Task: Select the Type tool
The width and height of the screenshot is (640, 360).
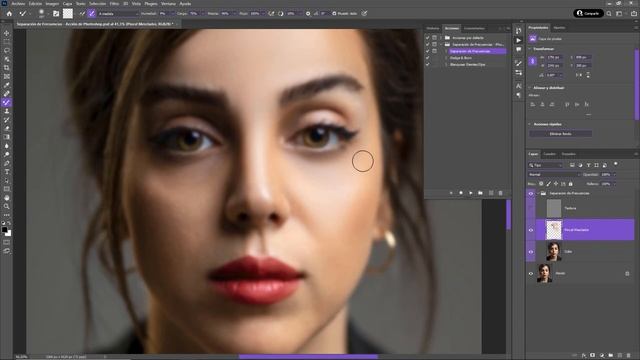Action: coord(7,172)
